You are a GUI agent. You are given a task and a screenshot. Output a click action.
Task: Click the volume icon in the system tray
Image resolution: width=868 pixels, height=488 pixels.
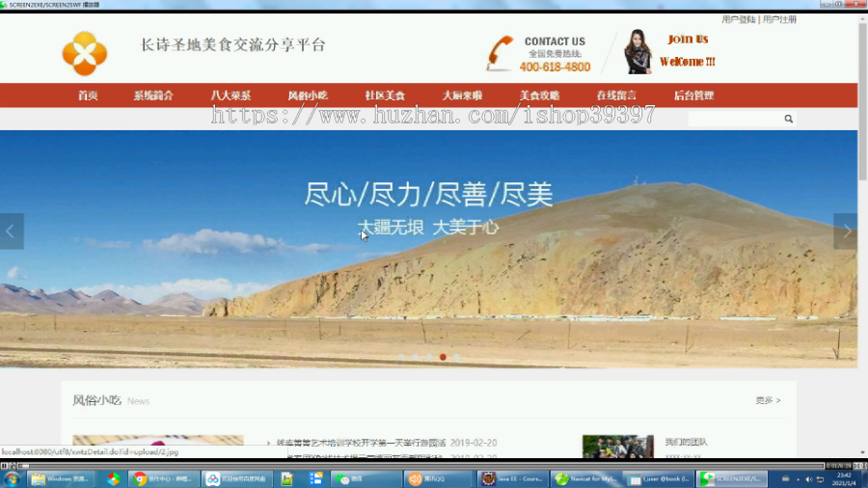809,479
